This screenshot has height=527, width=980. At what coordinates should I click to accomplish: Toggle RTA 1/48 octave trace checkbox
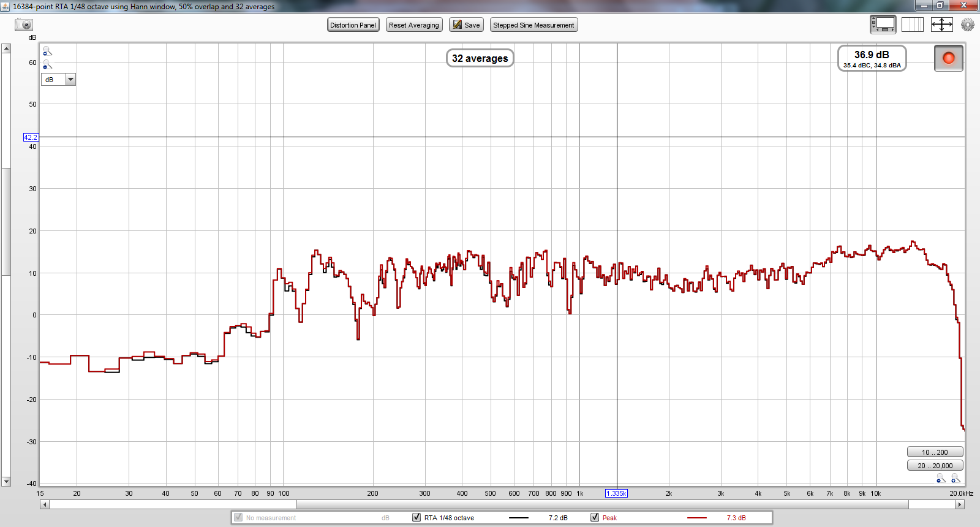pyautogui.click(x=417, y=517)
